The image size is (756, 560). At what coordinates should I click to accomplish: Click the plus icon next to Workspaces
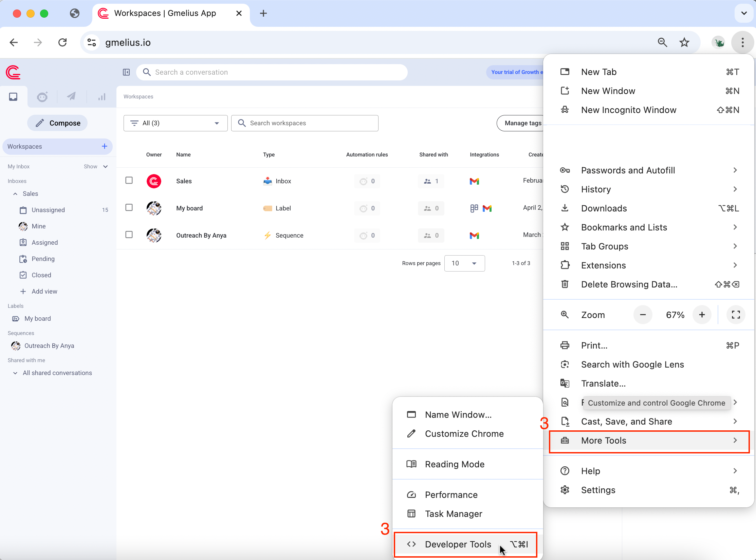pos(105,146)
